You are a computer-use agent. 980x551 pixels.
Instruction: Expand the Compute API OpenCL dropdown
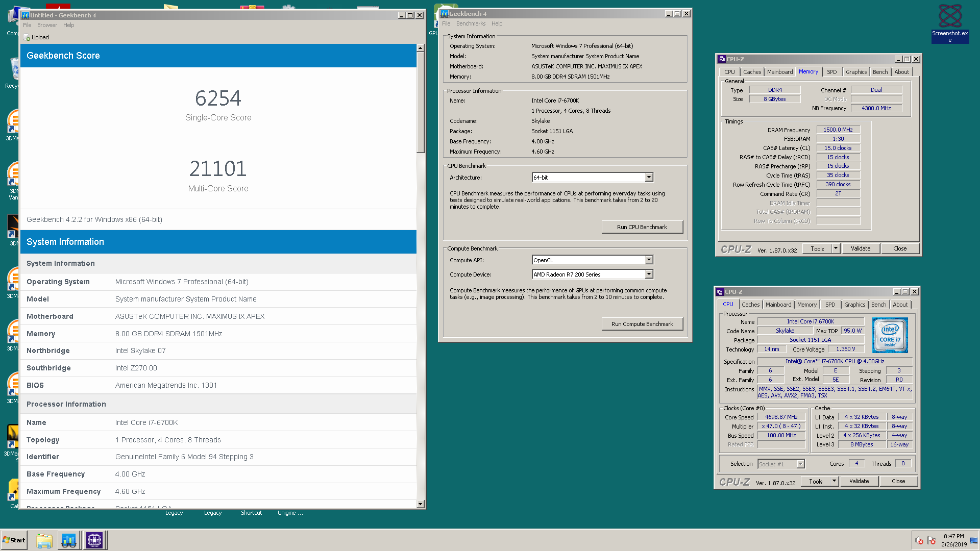pyautogui.click(x=649, y=260)
